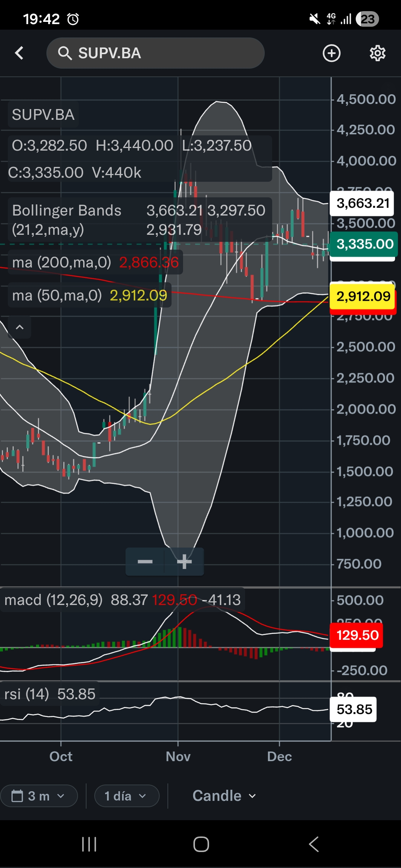Tap the H:3,440.00 high value
Viewport: 401px width, 868px height.
134,145
